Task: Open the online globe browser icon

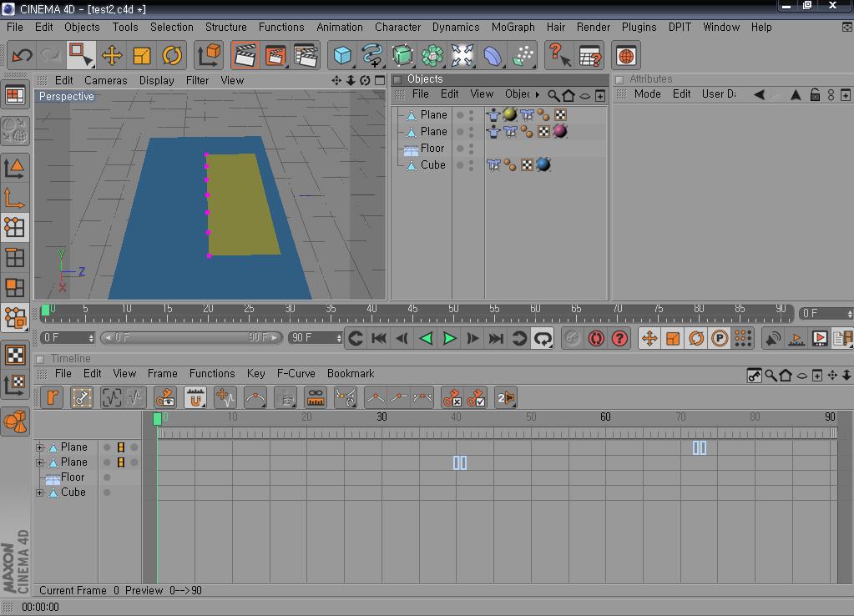Action: (626, 55)
